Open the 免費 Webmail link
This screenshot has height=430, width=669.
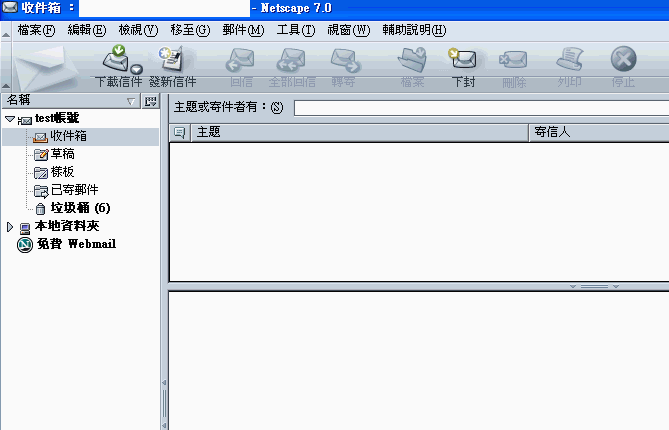point(76,244)
